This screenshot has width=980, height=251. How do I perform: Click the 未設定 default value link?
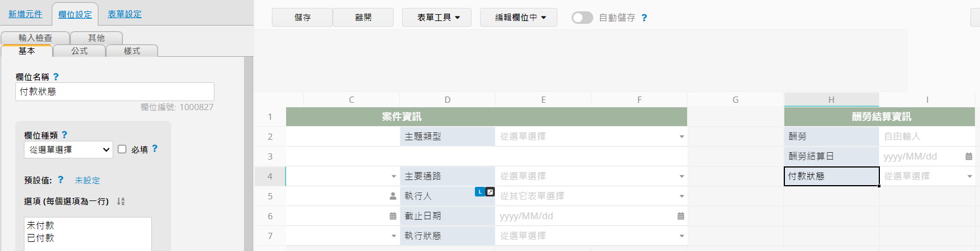point(87,180)
